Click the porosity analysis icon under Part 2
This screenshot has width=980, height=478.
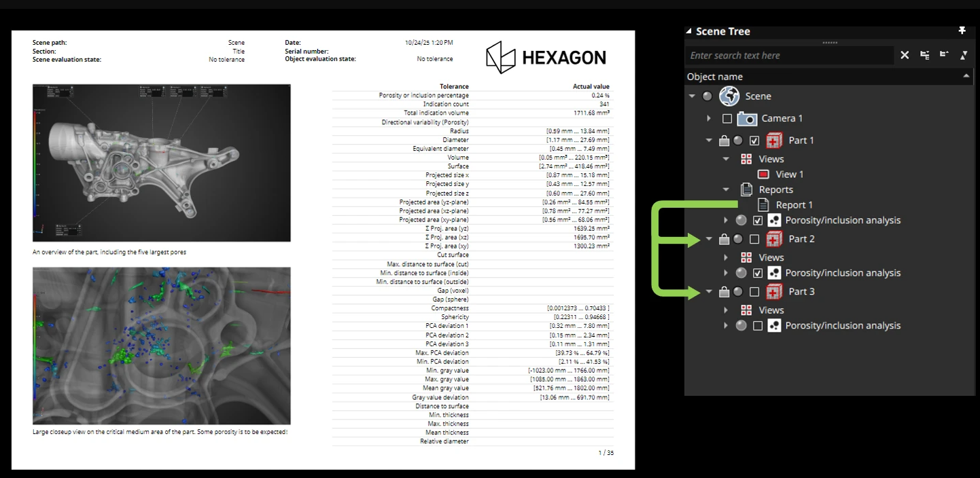774,273
